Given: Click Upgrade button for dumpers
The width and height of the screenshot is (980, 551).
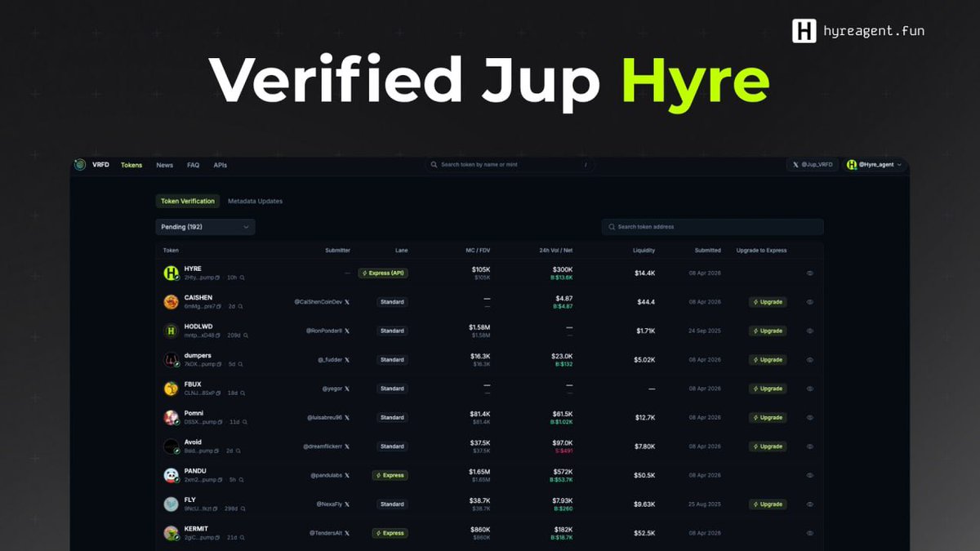Looking at the screenshot, I should (768, 360).
